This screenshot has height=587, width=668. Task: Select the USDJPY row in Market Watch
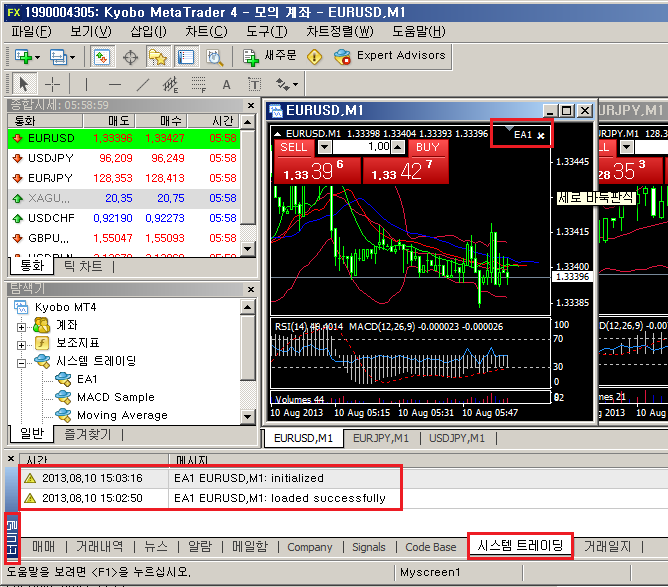[x=124, y=158]
